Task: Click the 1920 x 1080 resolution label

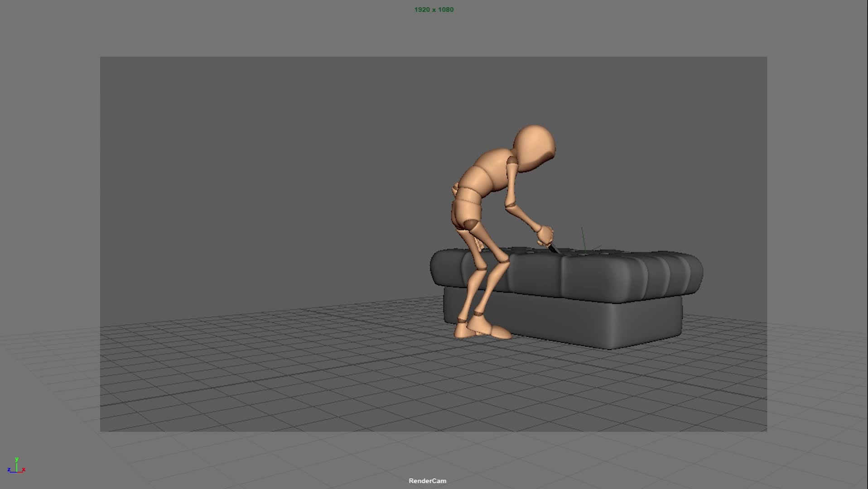Action: [x=434, y=10]
